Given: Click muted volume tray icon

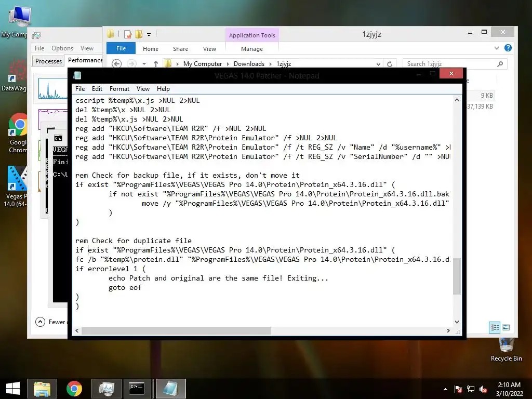Looking at the screenshot, I should point(483,389).
